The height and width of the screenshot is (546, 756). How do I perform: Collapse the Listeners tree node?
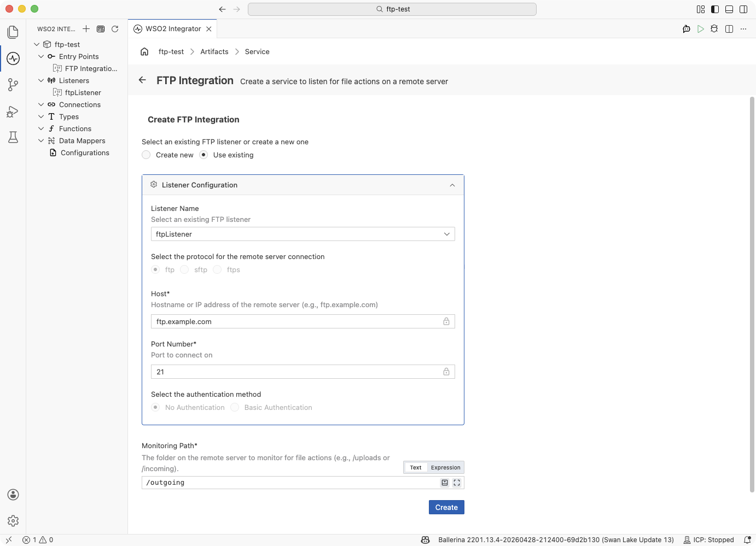tap(41, 80)
